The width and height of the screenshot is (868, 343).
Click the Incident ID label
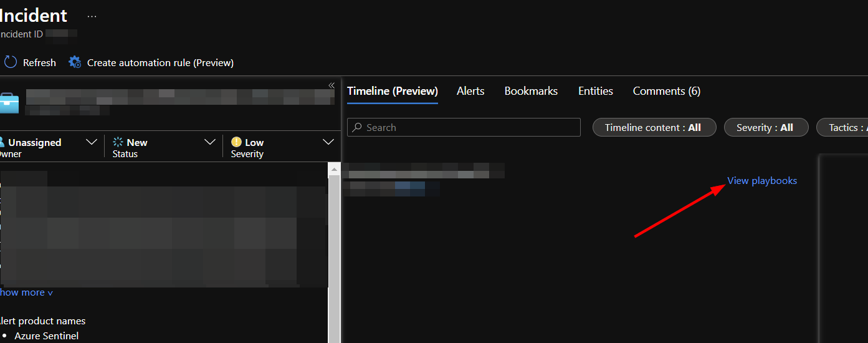click(x=21, y=34)
